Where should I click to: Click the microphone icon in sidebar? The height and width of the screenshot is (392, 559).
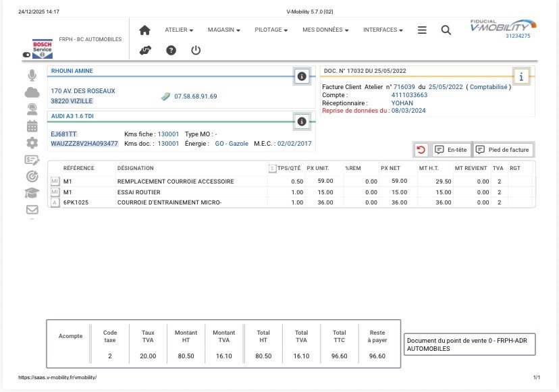click(32, 75)
